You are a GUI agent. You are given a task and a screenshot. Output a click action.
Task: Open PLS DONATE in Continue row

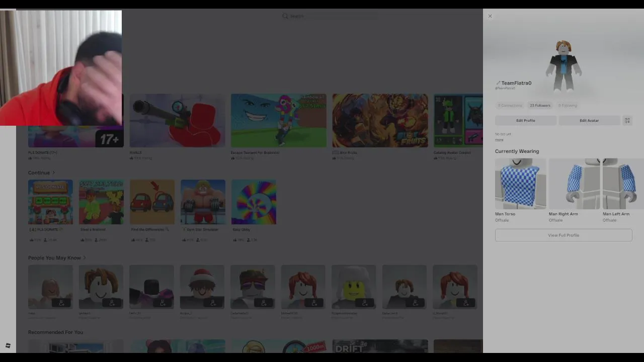tap(50, 202)
